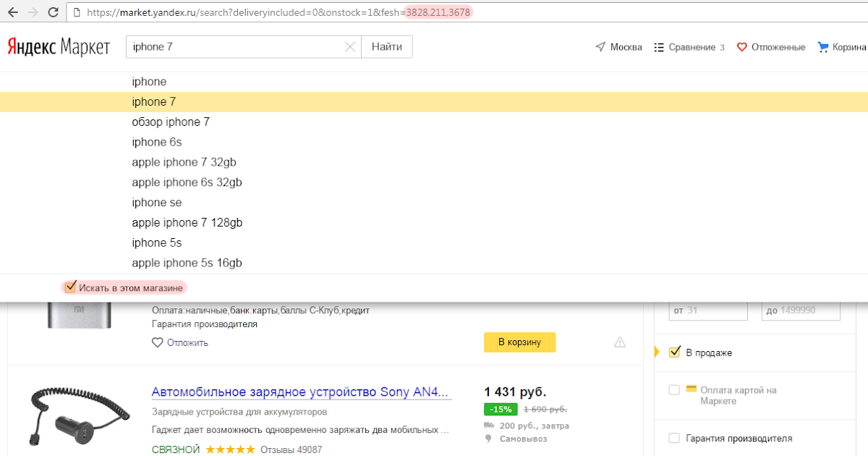Viewport: 868px width, 456px height.
Task: Enable Оплата картой на Маркете checkbox
Action: [674, 390]
